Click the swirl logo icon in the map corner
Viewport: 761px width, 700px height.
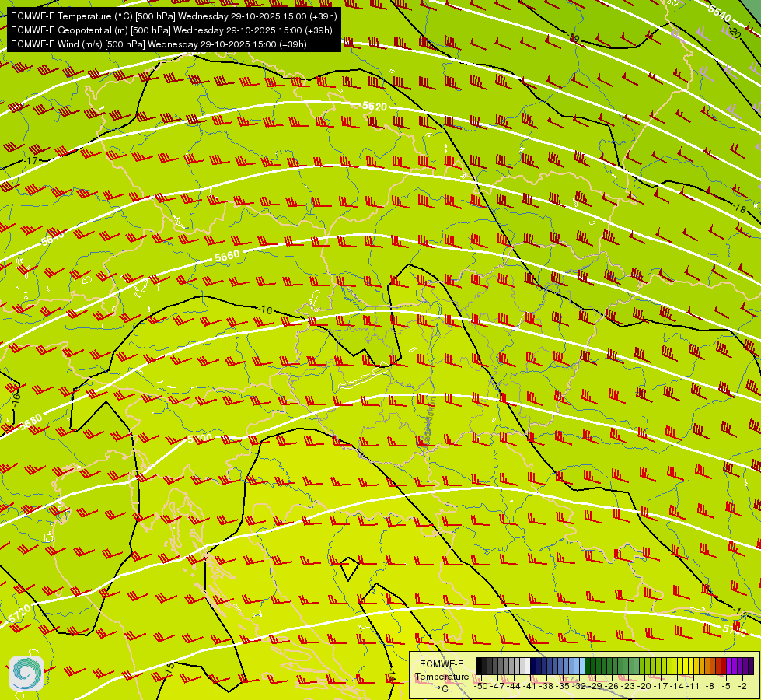click(26, 674)
